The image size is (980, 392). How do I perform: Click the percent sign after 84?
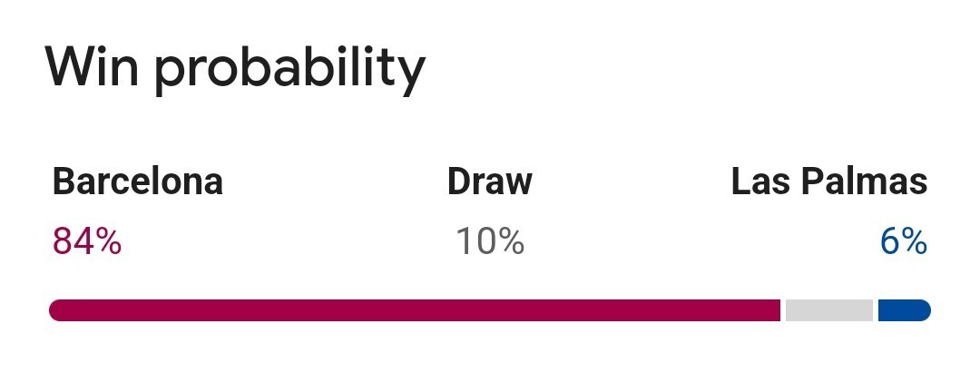point(108,241)
